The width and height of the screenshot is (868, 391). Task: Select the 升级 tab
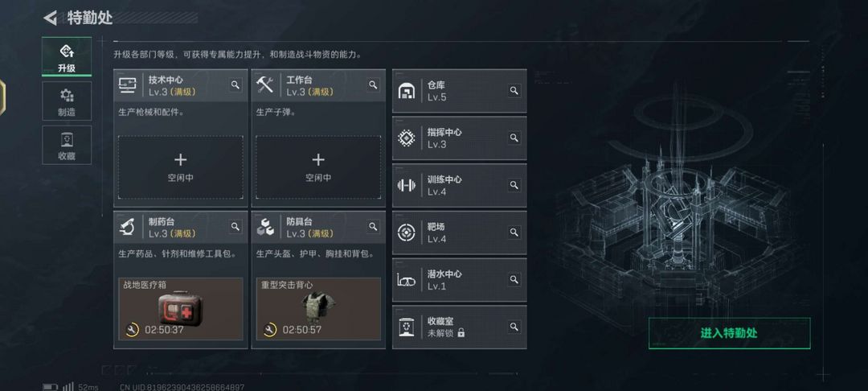(x=67, y=57)
